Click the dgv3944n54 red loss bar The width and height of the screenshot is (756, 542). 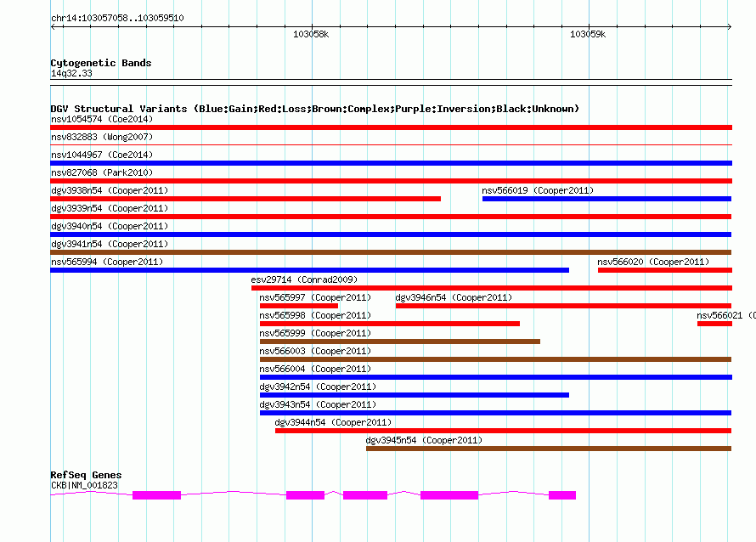(504, 431)
